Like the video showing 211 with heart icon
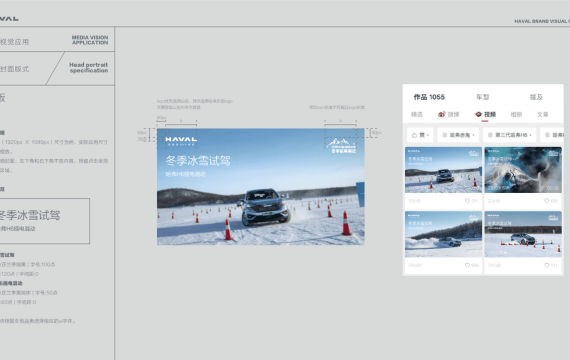570x360 pixels. (467, 201)
